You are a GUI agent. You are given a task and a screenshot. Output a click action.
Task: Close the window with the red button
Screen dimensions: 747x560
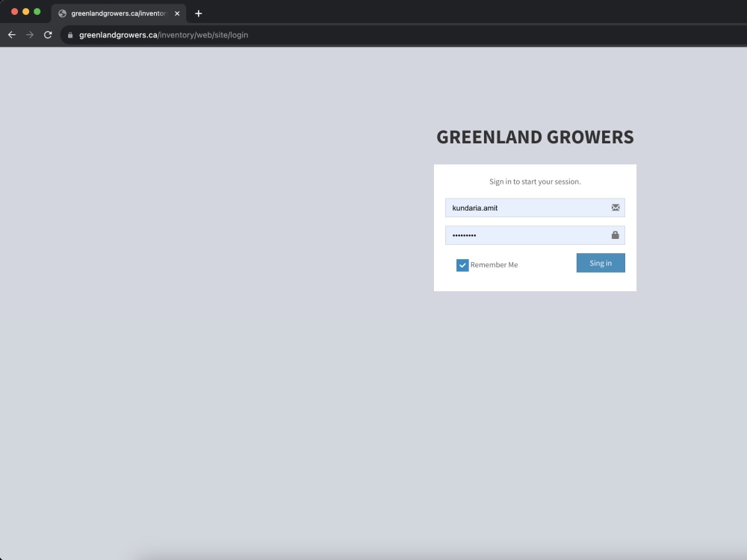coord(14,11)
